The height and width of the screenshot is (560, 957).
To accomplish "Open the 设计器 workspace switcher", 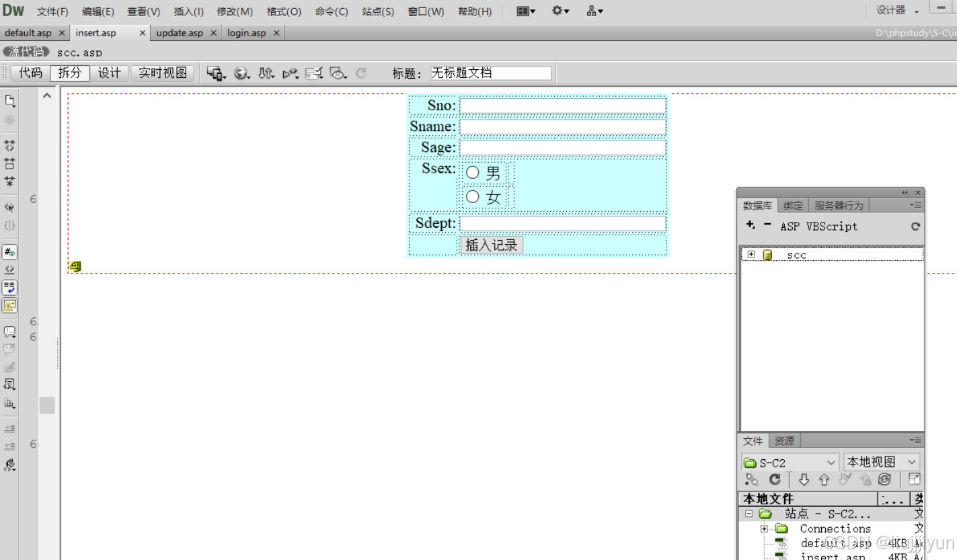I will [897, 10].
